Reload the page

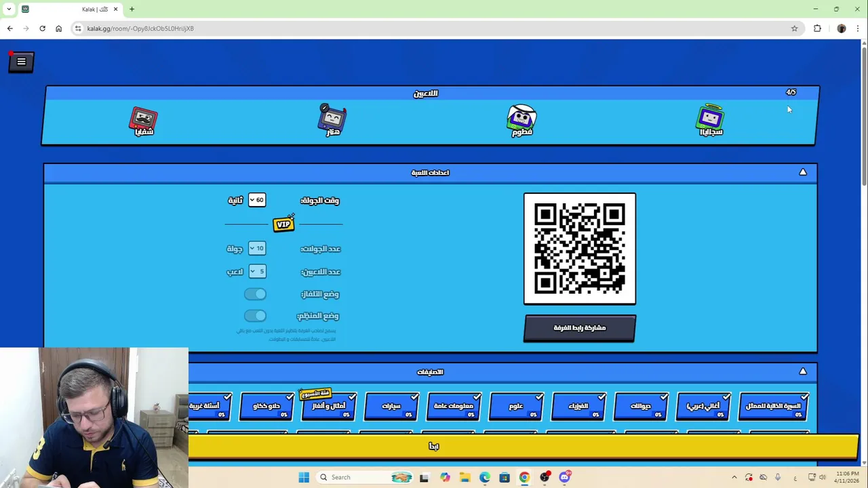[x=42, y=28]
